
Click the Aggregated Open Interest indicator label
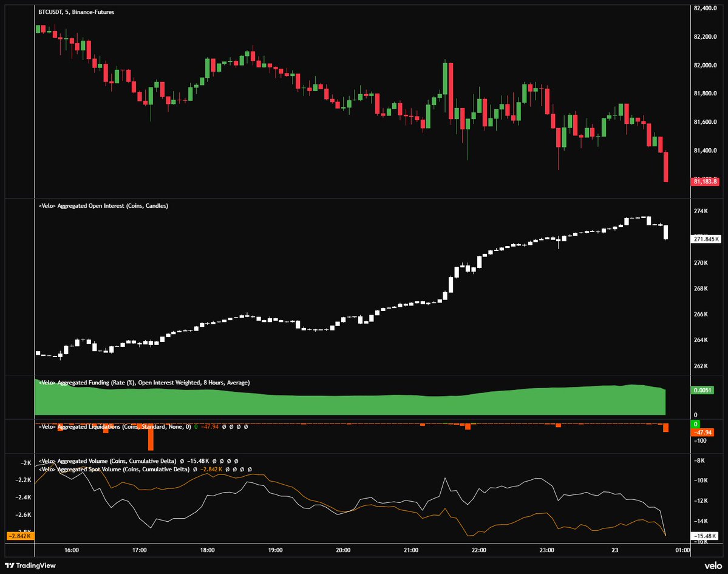(104, 206)
